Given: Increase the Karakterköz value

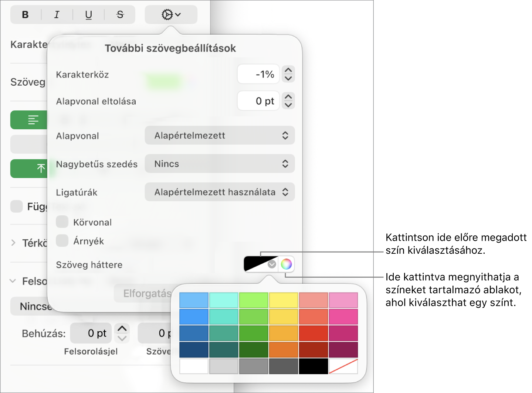Looking at the screenshot, I should [x=288, y=70].
